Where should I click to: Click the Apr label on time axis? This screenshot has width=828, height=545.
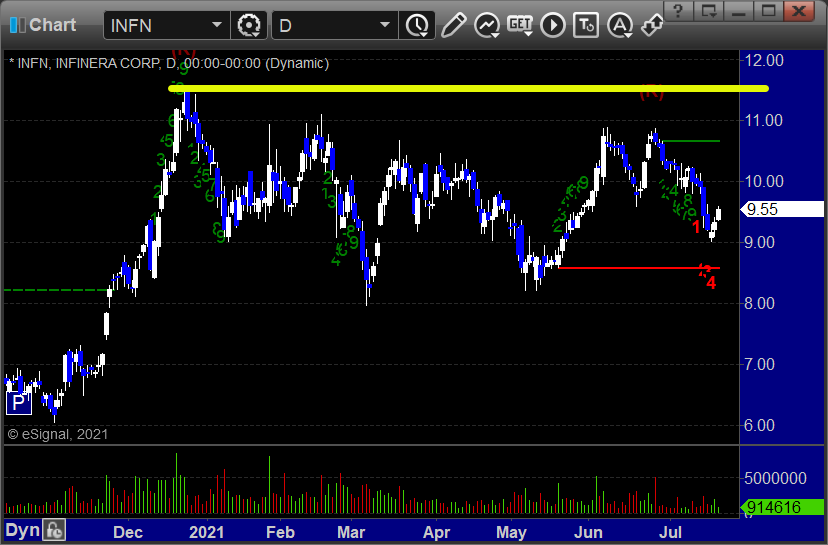click(436, 532)
